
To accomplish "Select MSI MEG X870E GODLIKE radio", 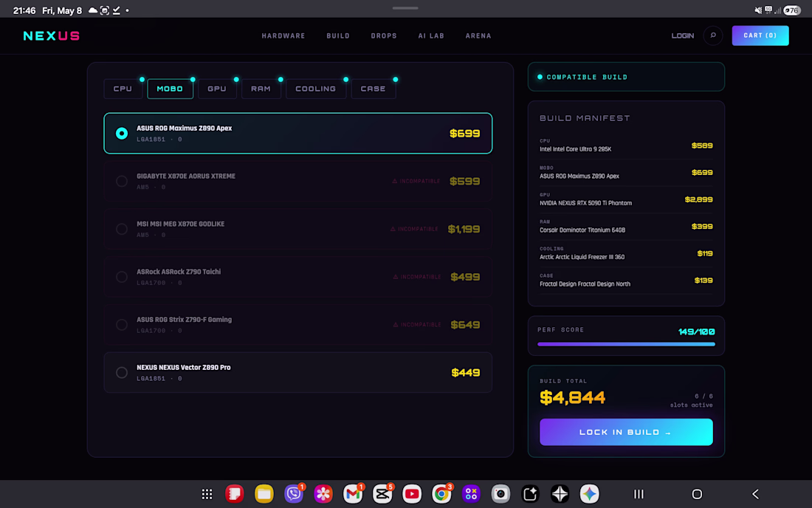I will click(122, 229).
